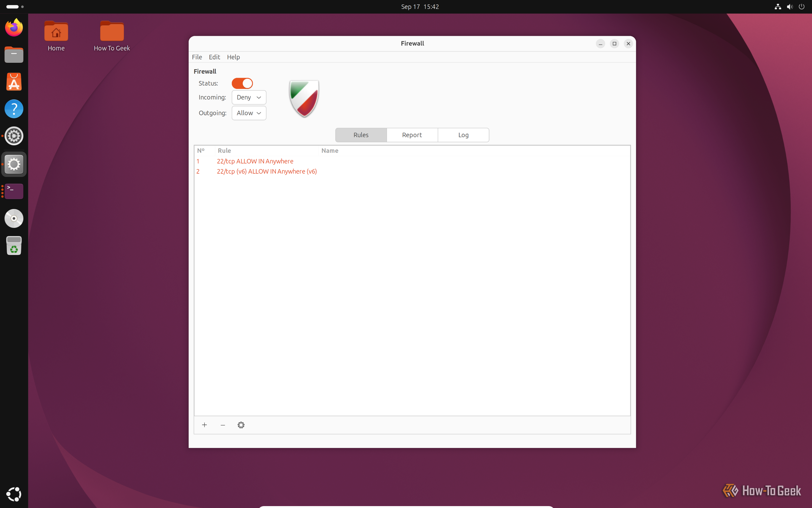
Task: Toggle the firewall Status switch
Action: tap(242, 83)
